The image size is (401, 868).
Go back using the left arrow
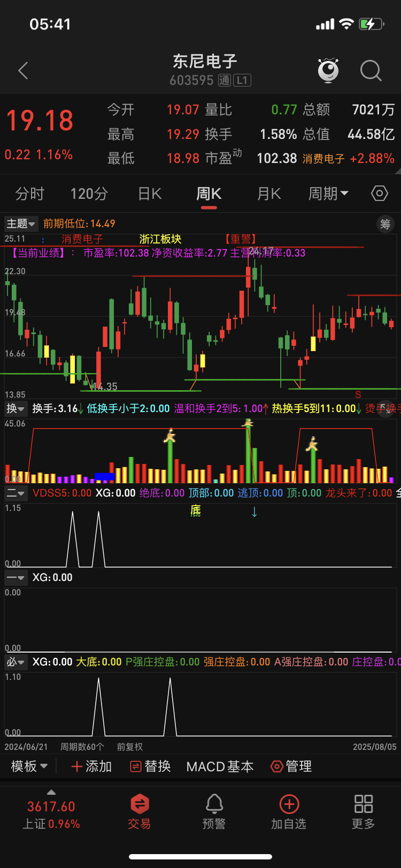[23, 71]
